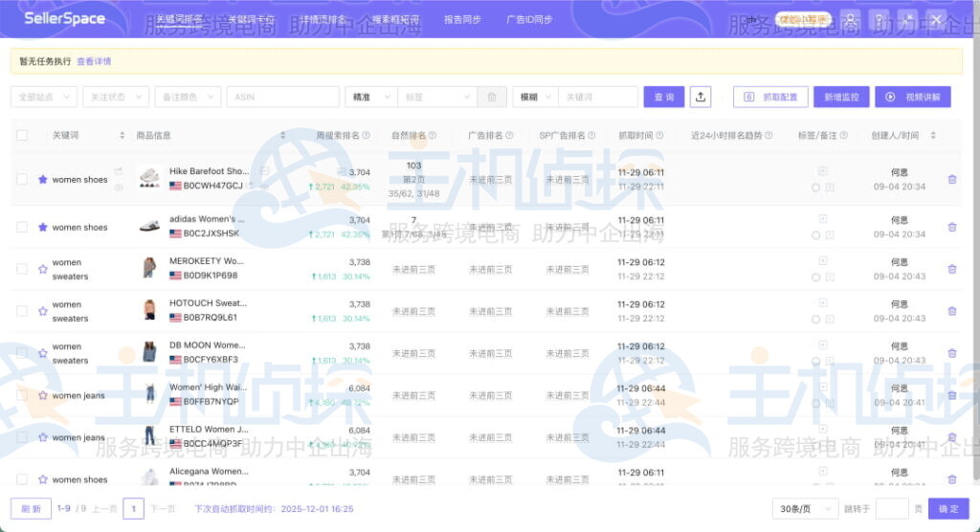
Task: Check the ETTELO Women row checkbox
Action: coord(22,437)
